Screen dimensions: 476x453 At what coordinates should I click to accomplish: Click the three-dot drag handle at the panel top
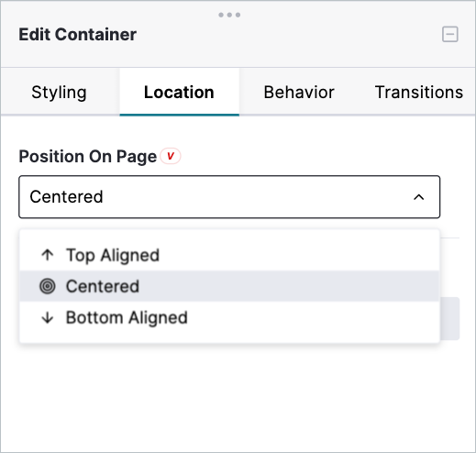tap(229, 15)
